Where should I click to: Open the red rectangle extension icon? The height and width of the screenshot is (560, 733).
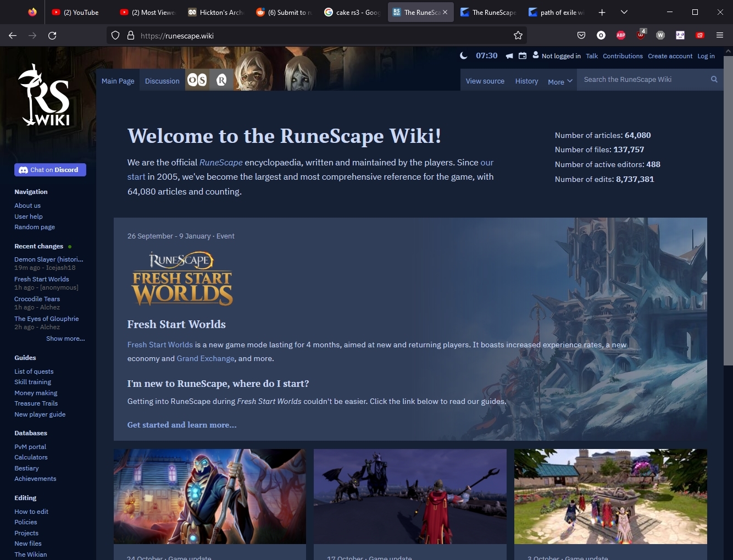(x=700, y=35)
